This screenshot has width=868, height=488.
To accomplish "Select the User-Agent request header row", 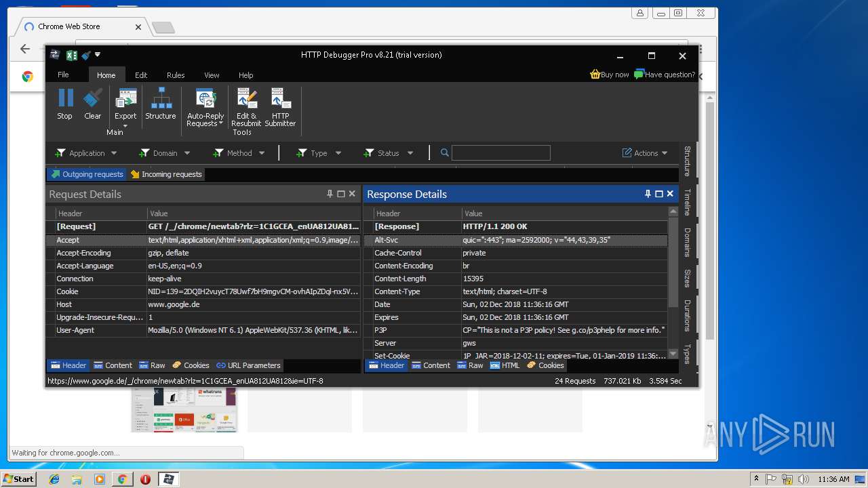I will tap(203, 330).
